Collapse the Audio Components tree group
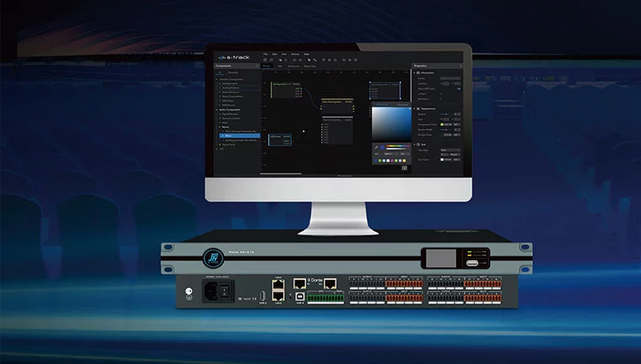641x364 pixels. tap(217, 110)
